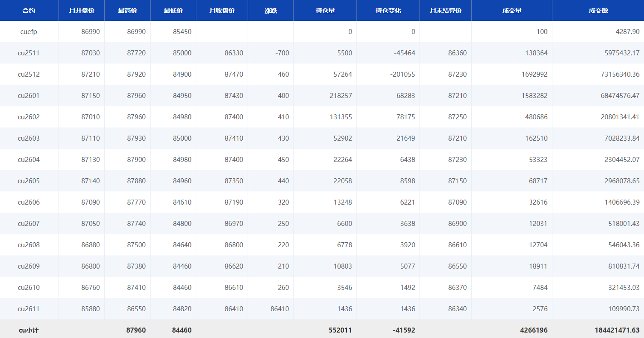
Task: Select the cu2601 contract name cell
Action: point(29,96)
